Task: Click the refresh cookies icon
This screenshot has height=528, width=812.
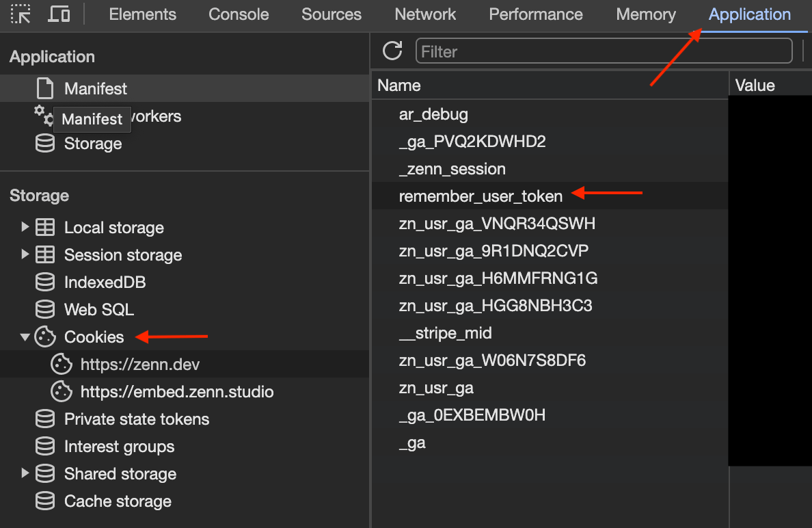Action: (392, 51)
